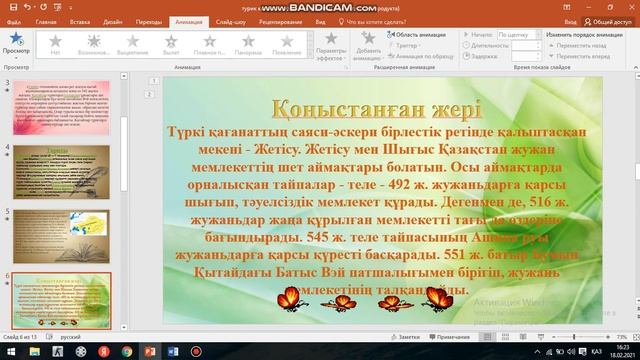Click the 'Что вы хотите сделать?' search box
The height and width of the screenshot is (360, 640).
(372, 22)
